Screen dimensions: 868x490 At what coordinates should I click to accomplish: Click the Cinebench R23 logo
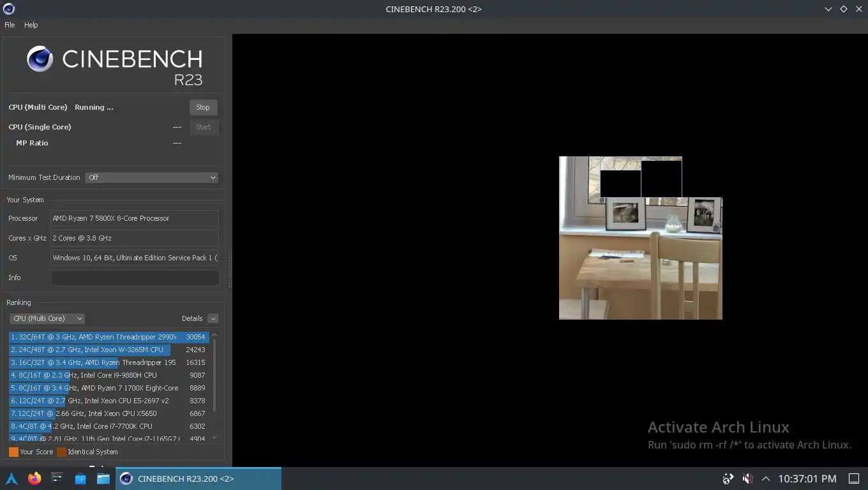tap(115, 66)
